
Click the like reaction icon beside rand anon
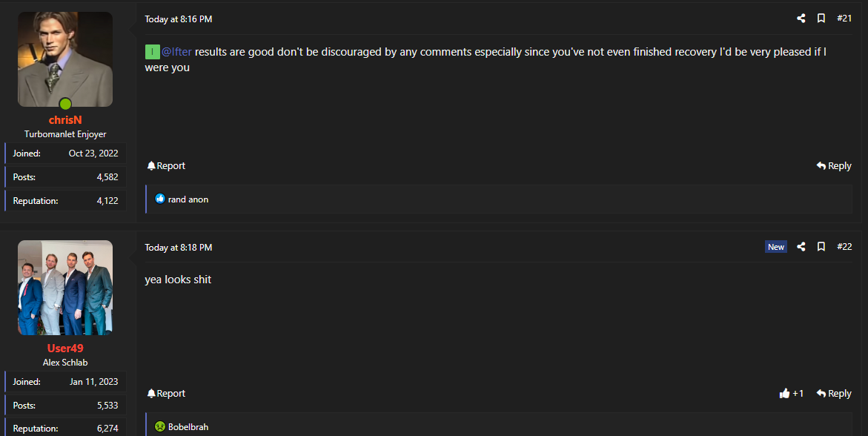click(x=159, y=199)
